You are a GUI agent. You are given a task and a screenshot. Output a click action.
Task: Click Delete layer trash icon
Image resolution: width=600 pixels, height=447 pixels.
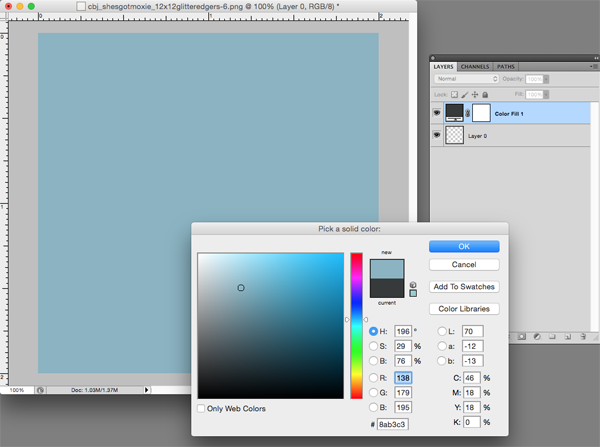583,337
